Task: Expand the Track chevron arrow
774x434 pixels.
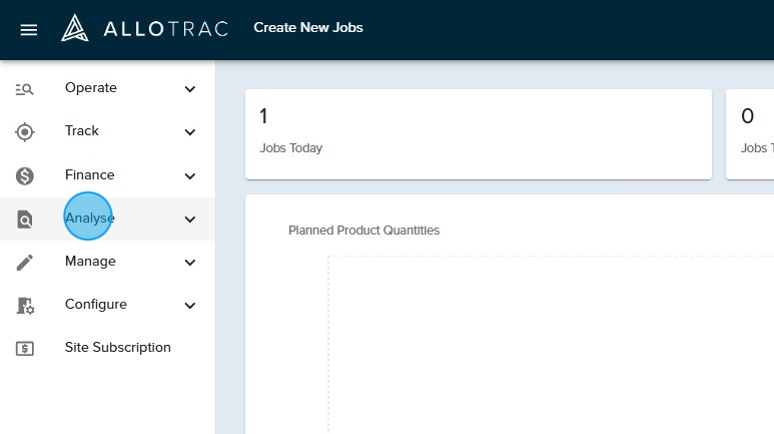Action: [x=190, y=132]
